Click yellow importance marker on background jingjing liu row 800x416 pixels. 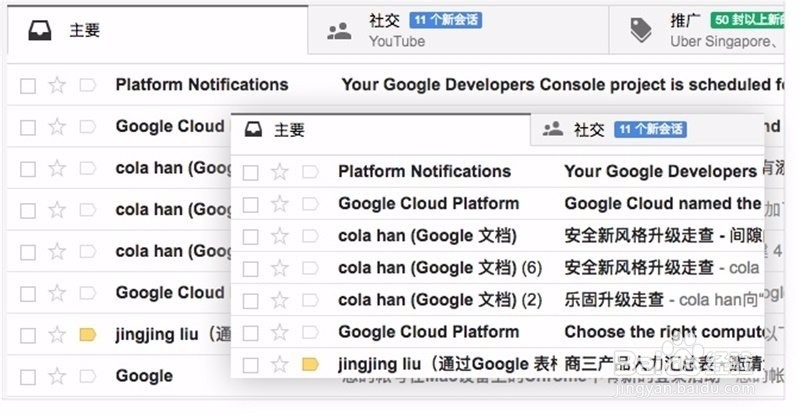pos(88,335)
